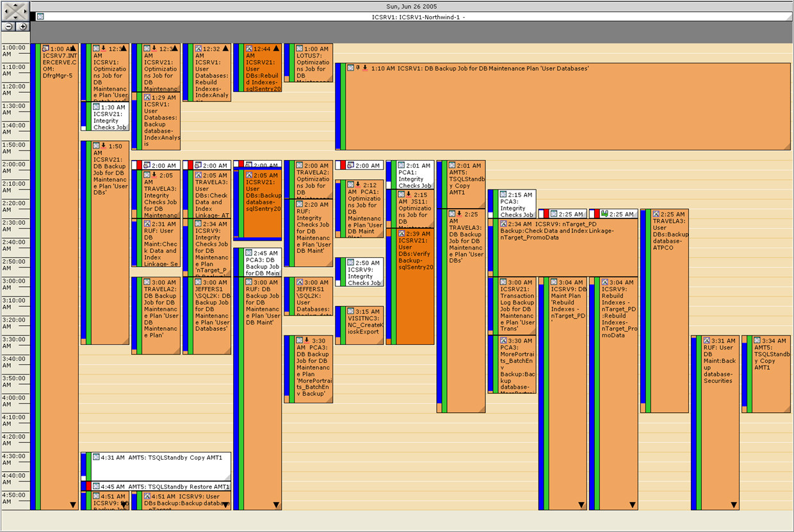Click the up continuation arrow on 12:44 AM ICSRV21 event
The image size is (794, 532).
[276, 49]
